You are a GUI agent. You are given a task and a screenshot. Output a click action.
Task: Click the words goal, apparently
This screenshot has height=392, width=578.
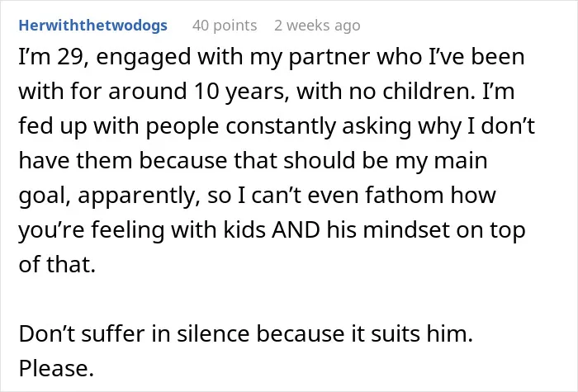click(110, 196)
